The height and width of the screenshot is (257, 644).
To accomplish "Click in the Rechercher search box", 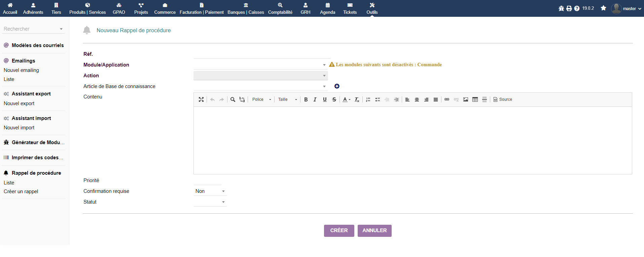I will (33, 29).
